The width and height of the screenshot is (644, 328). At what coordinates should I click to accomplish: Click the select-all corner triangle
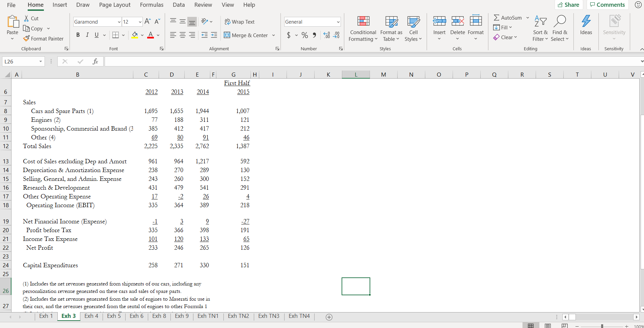[x=7, y=75]
